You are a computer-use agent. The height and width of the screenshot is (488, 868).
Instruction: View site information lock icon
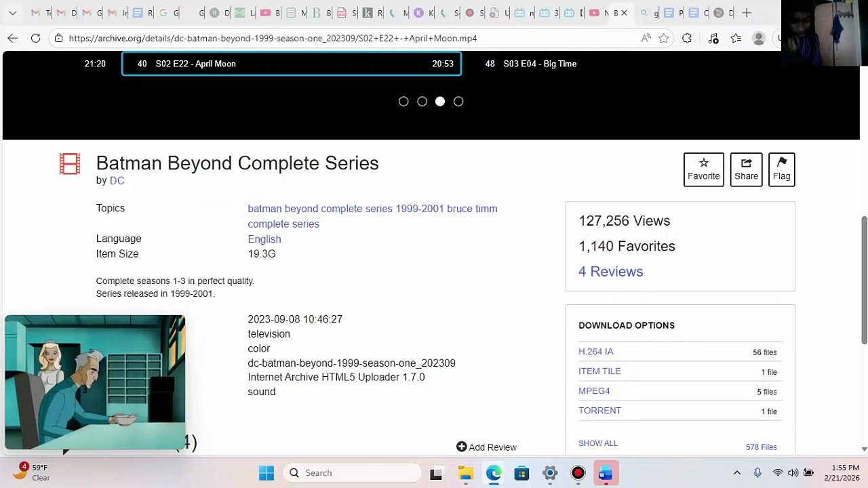tap(59, 39)
